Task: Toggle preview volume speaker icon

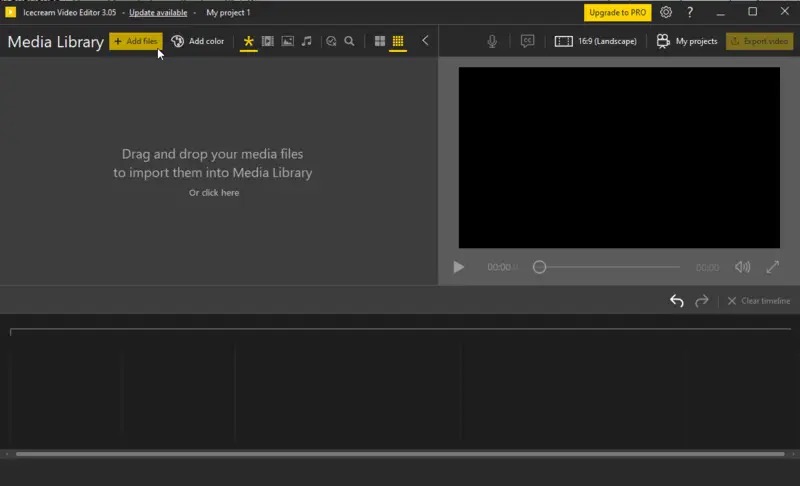Action: 742,267
